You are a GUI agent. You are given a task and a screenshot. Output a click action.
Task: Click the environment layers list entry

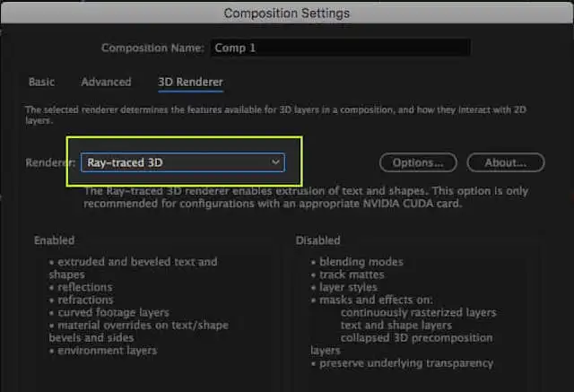tap(103, 351)
